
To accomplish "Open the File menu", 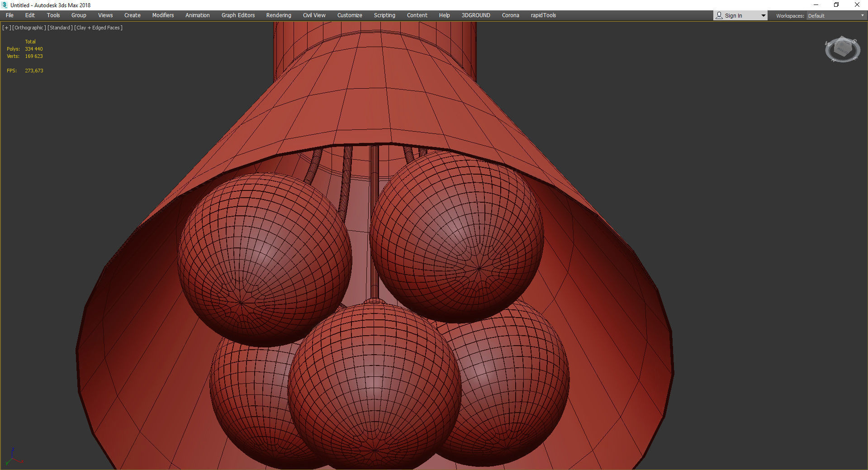I will pos(9,15).
